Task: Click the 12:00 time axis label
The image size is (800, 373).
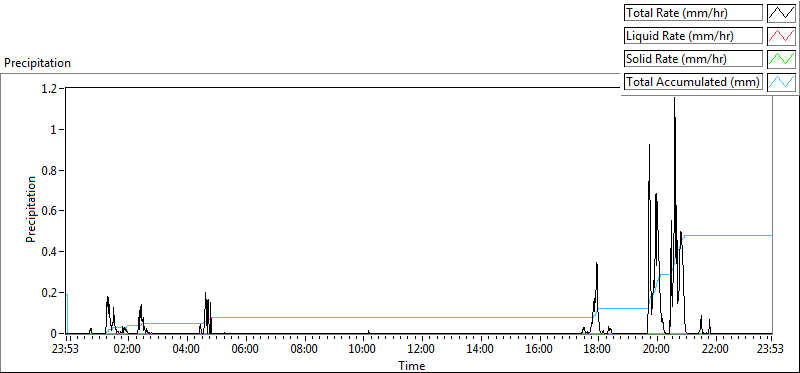Action: [422, 350]
